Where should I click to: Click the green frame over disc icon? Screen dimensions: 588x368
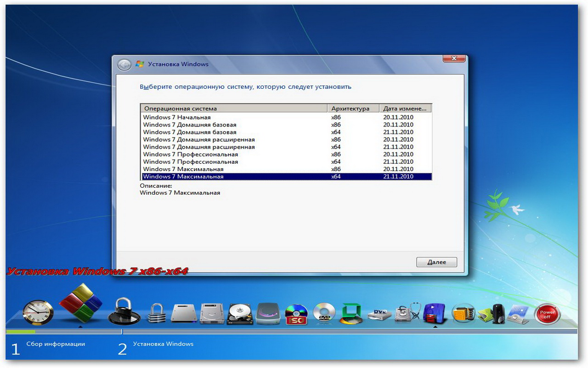[x=352, y=314]
